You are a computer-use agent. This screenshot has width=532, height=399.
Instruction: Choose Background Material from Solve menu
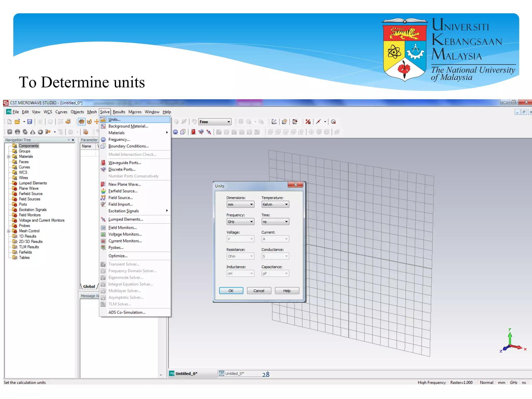coord(128,126)
